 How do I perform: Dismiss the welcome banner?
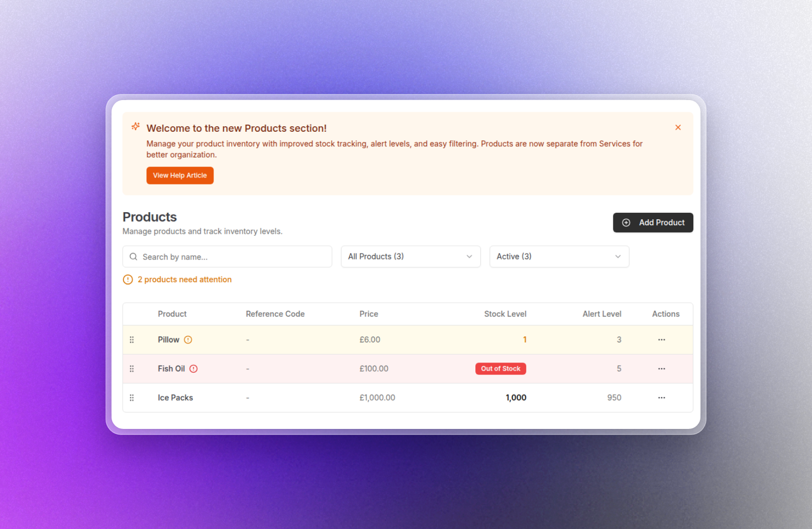[x=678, y=127]
